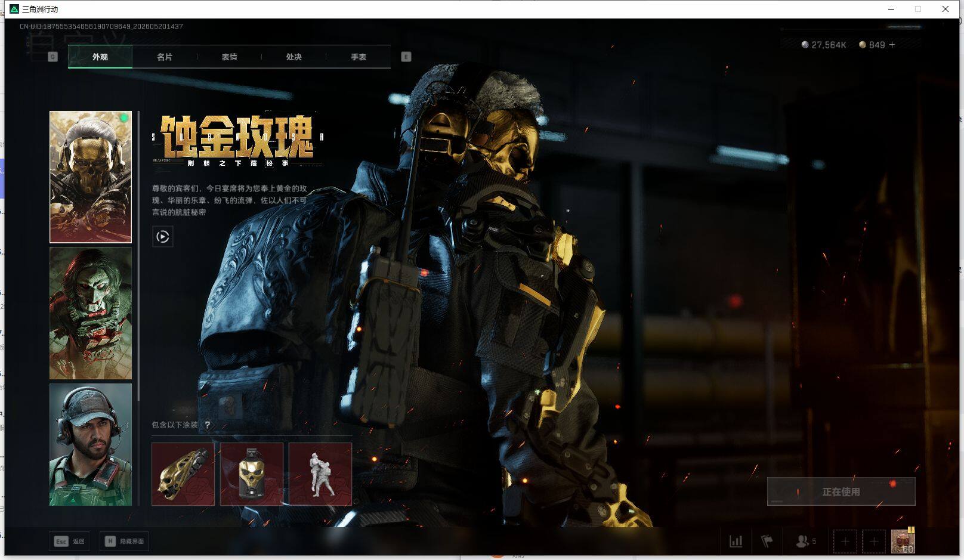Select the white execution figures thumbnail
Screen dimensions: 964x560
coord(320,474)
